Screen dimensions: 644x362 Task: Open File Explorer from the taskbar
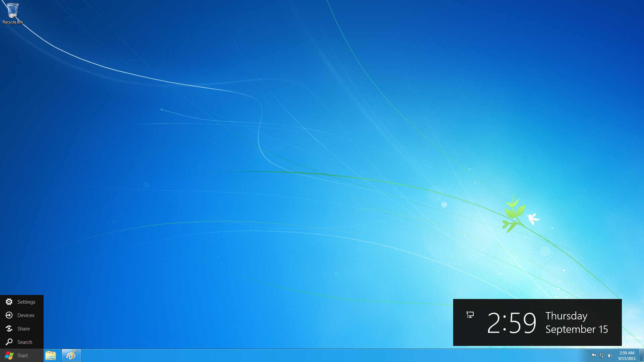coord(51,355)
